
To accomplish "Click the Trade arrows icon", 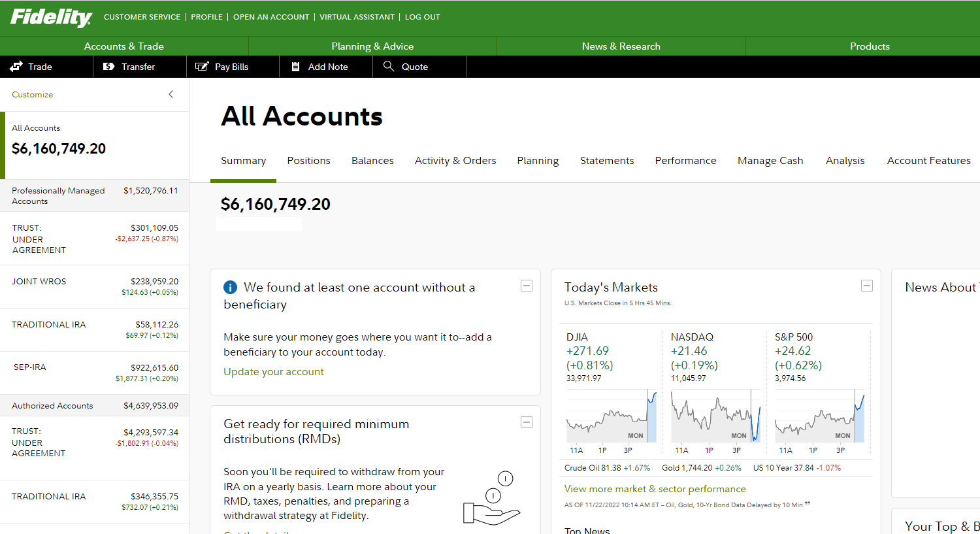I will pos(16,67).
